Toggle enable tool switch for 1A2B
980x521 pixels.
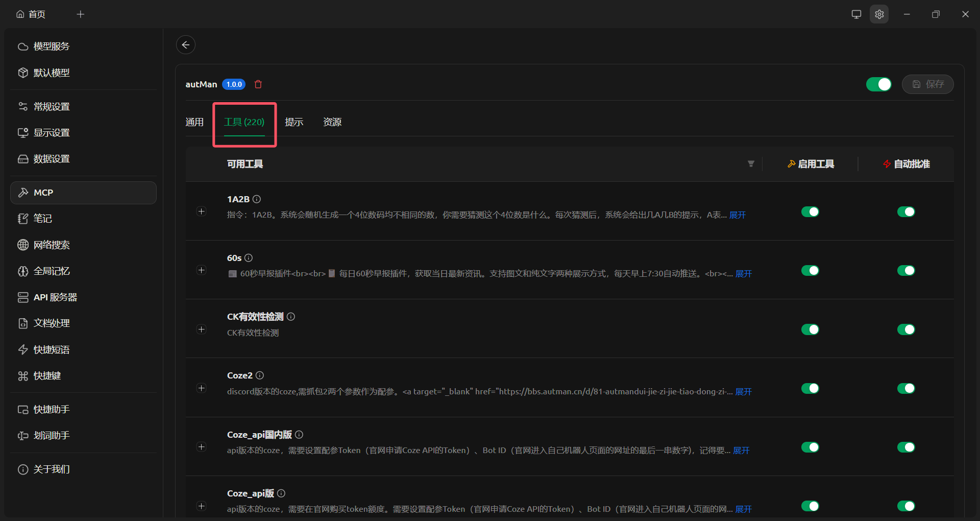pyautogui.click(x=810, y=212)
